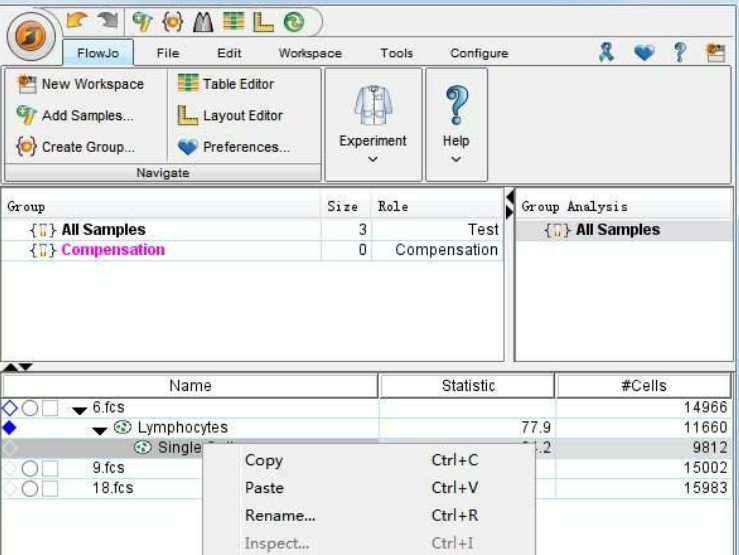
Task: Click Add Samples... in the Navigate band
Action: (75, 115)
